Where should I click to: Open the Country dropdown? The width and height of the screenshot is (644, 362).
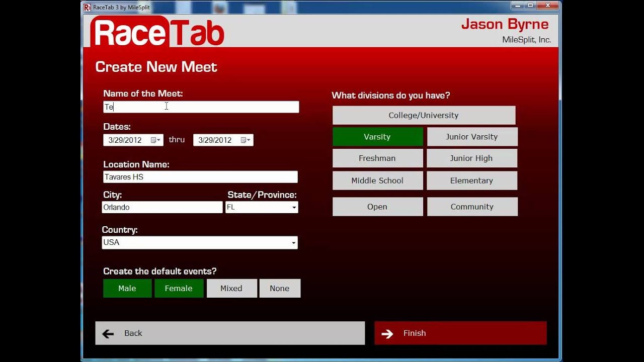293,243
